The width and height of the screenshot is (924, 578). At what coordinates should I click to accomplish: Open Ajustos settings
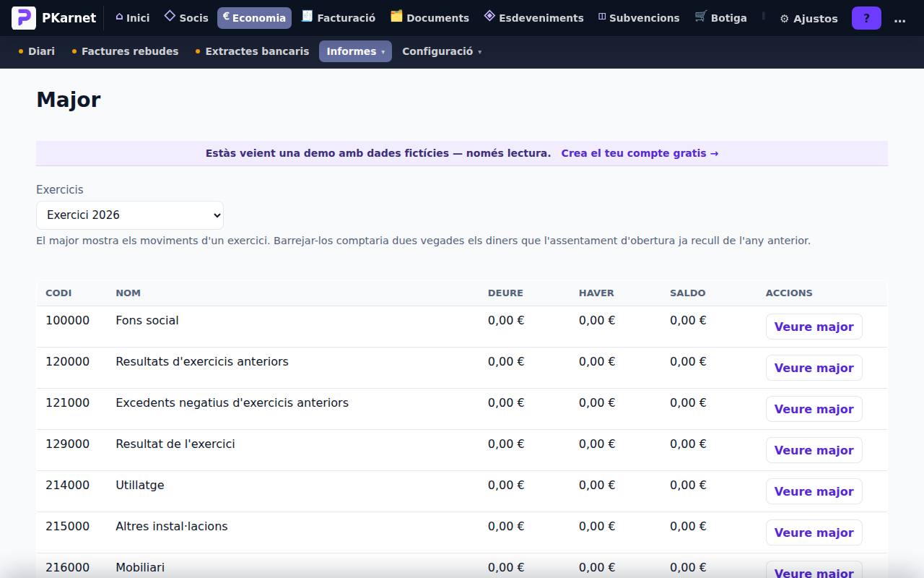808,19
